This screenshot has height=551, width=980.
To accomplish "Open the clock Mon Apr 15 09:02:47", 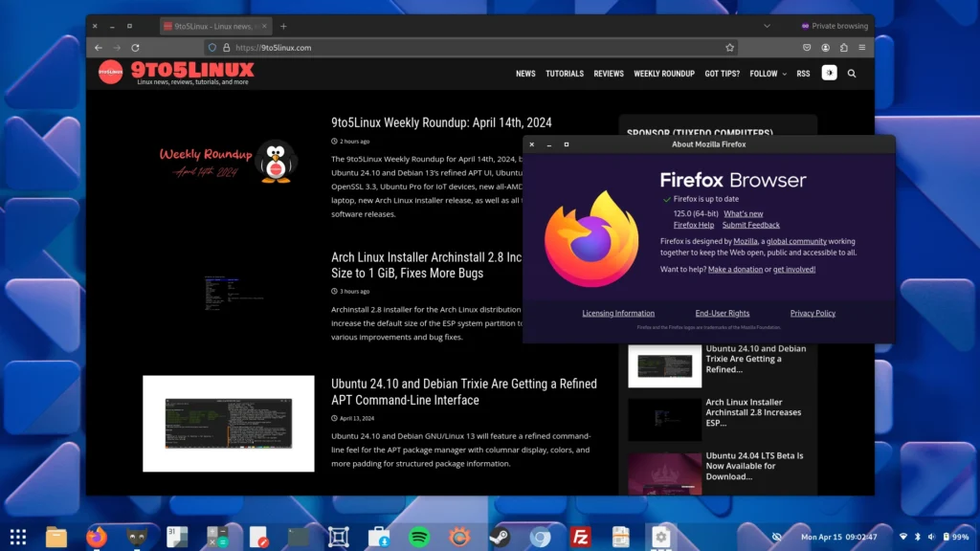I will [x=838, y=537].
